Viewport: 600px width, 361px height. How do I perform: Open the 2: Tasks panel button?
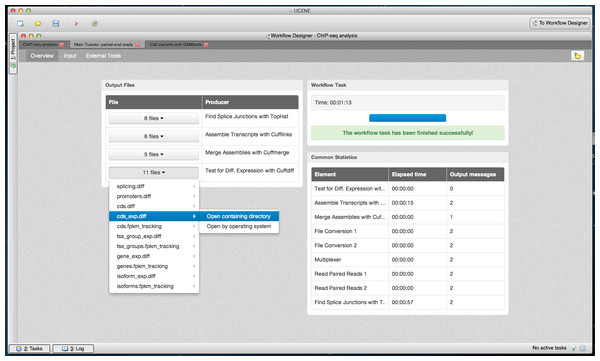coord(29,348)
